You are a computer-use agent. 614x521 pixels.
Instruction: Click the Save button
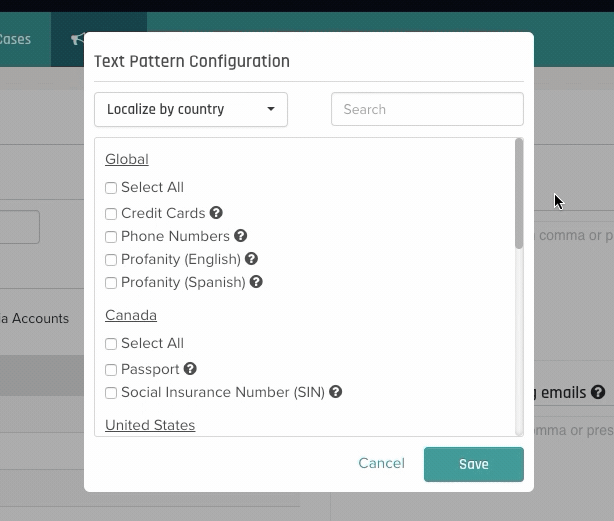click(473, 464)
